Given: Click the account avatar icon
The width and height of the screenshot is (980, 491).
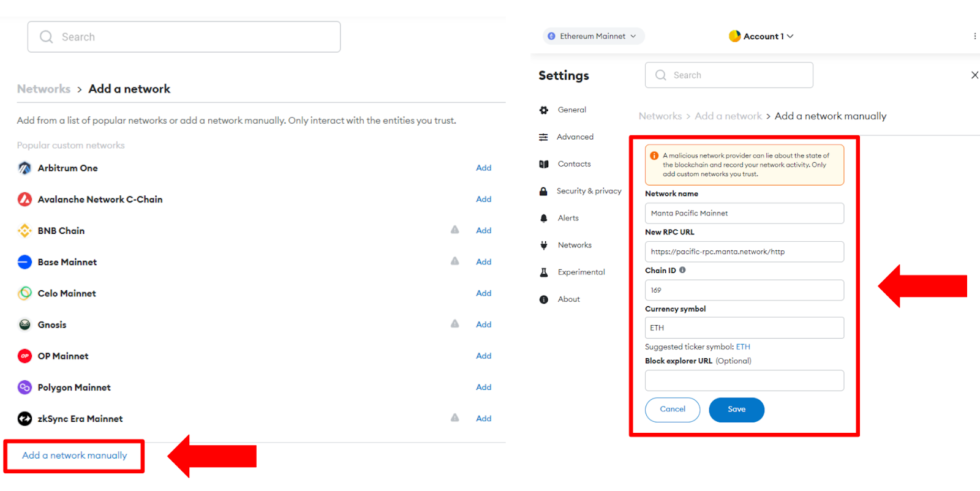Looking at the screenshot, I should click(734, 36).
